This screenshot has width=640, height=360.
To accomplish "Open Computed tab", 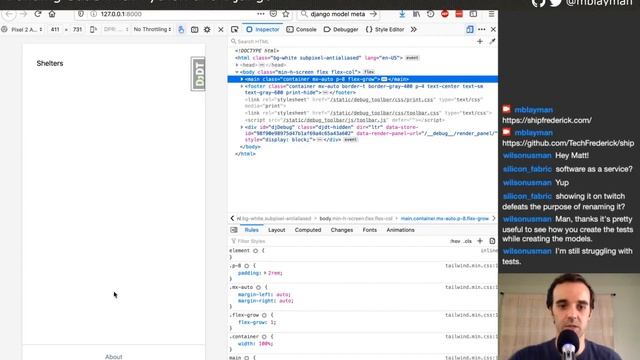I will pyautogui.click(x=308, y=230).
